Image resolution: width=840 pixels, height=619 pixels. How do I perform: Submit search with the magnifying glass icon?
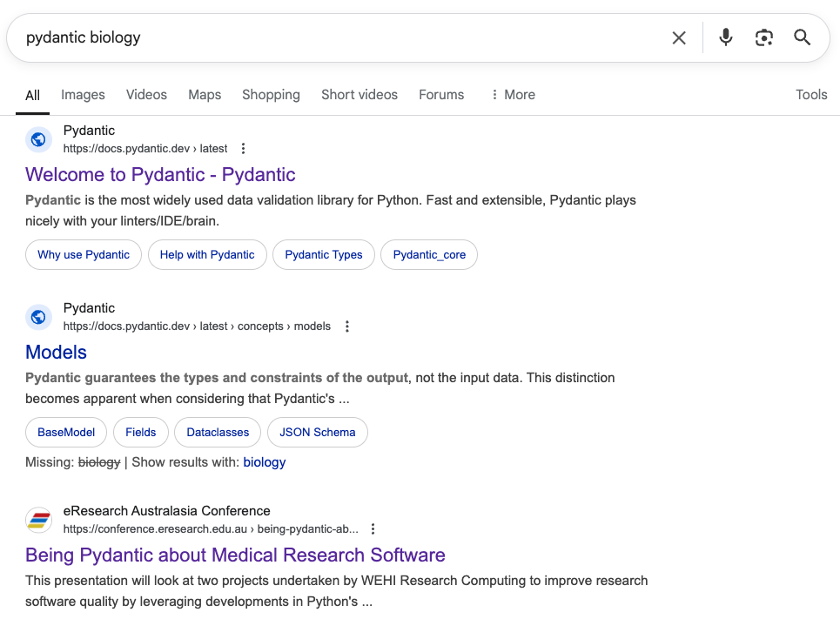pos(802,37)
